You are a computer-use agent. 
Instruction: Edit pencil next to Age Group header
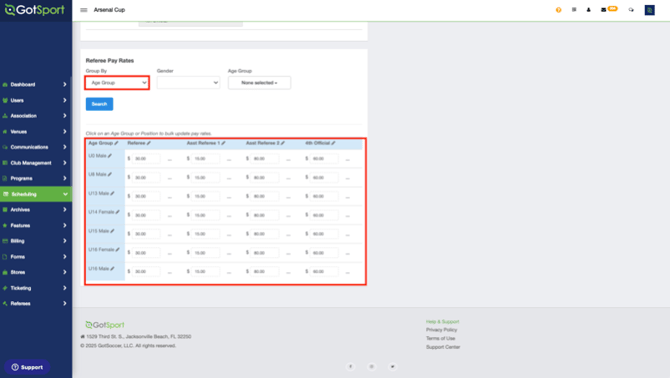point(116,143)
